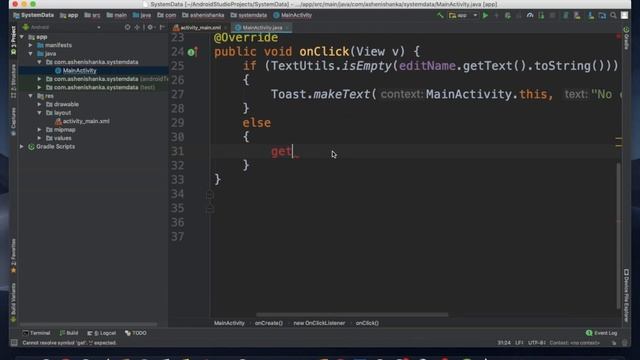Click the Project Structure icon
This screenshot has height=360, width=640.
point(602,16)
